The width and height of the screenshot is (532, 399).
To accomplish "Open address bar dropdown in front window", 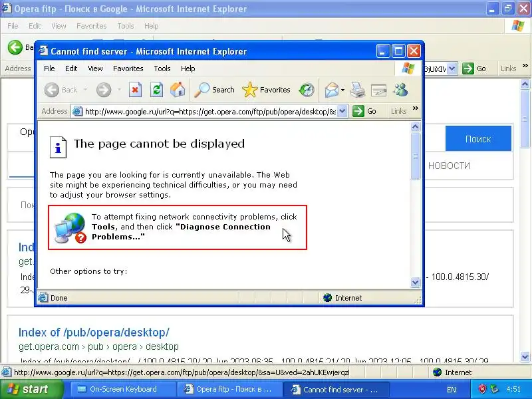I will 342,111.
